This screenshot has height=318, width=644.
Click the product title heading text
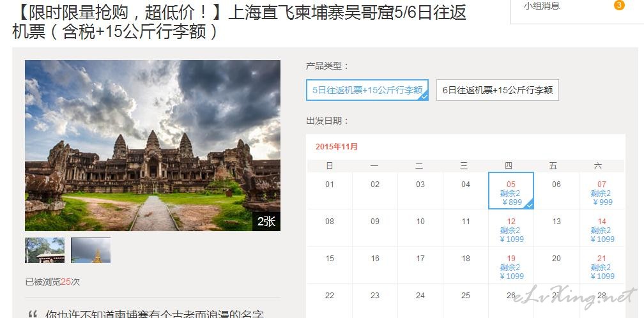[240, 22]
